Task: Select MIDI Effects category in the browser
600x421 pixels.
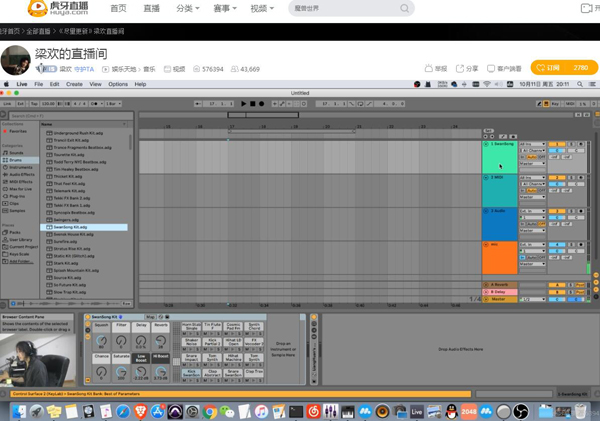Action: tap(21, 182)
